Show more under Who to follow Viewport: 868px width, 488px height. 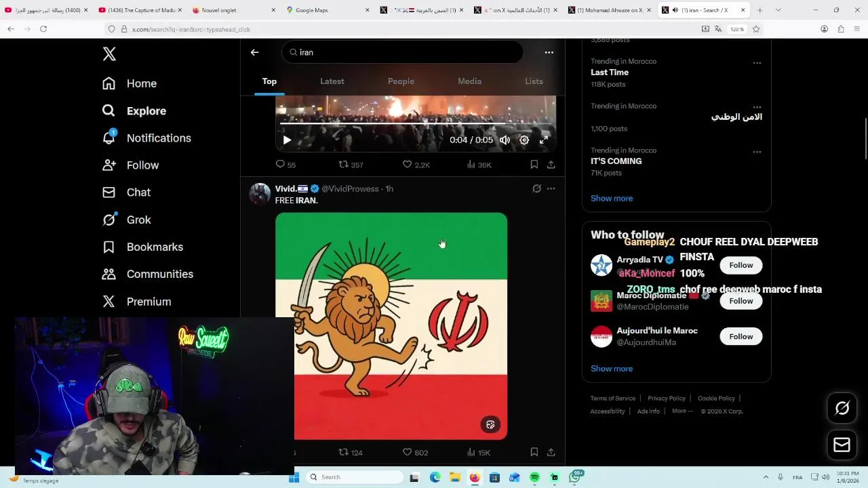coord(612,369)
